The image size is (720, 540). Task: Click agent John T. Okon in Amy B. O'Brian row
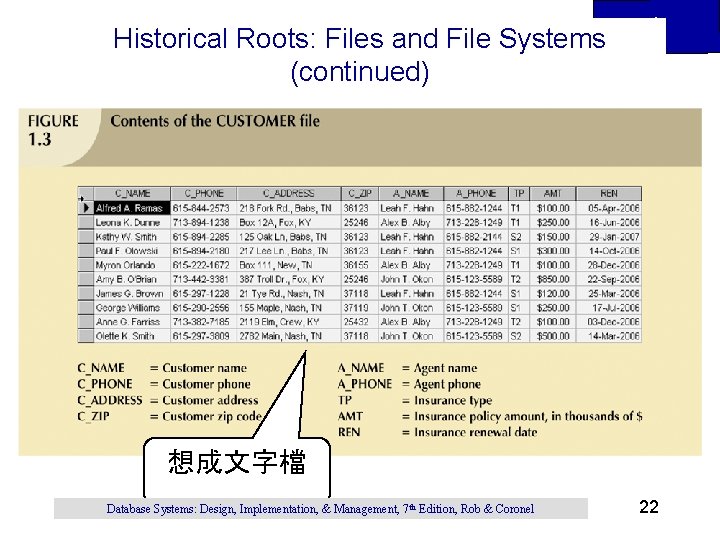click(x=406, y=279)
